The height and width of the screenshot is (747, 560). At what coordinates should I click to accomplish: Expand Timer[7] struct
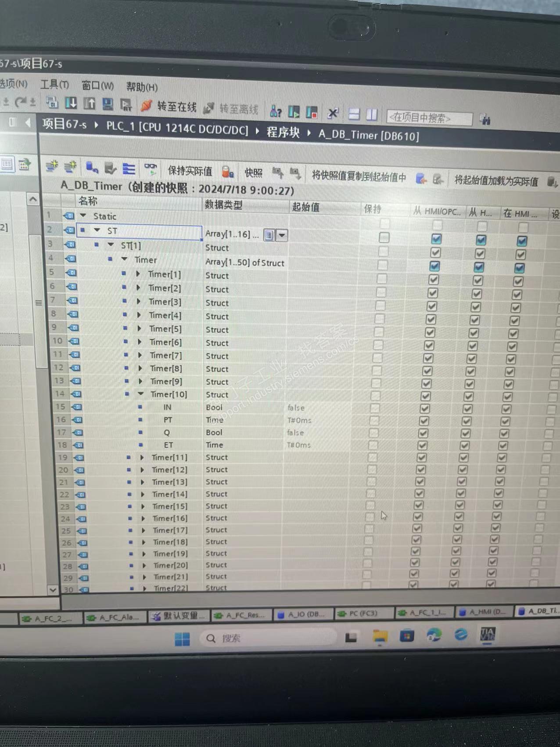[x=140, y=355]
